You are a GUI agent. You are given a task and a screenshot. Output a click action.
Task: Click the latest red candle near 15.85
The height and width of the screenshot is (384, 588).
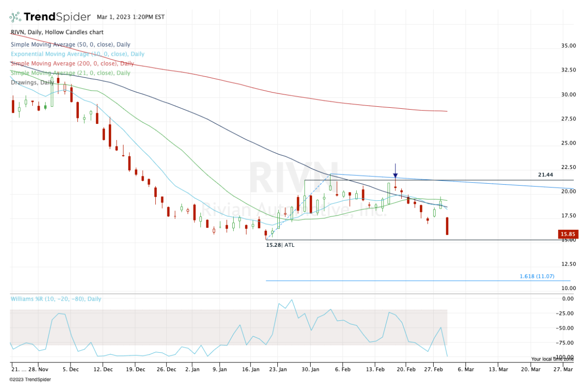point(447,226)
